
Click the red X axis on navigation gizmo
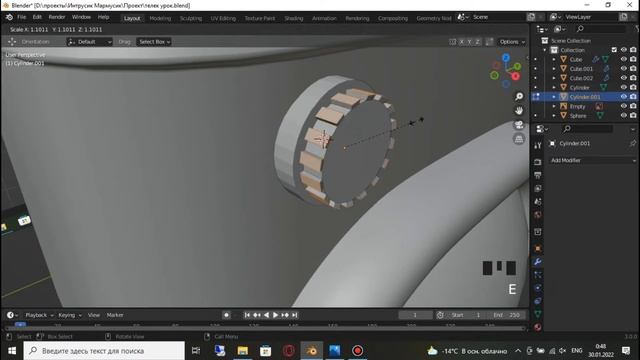click(516, 76)
